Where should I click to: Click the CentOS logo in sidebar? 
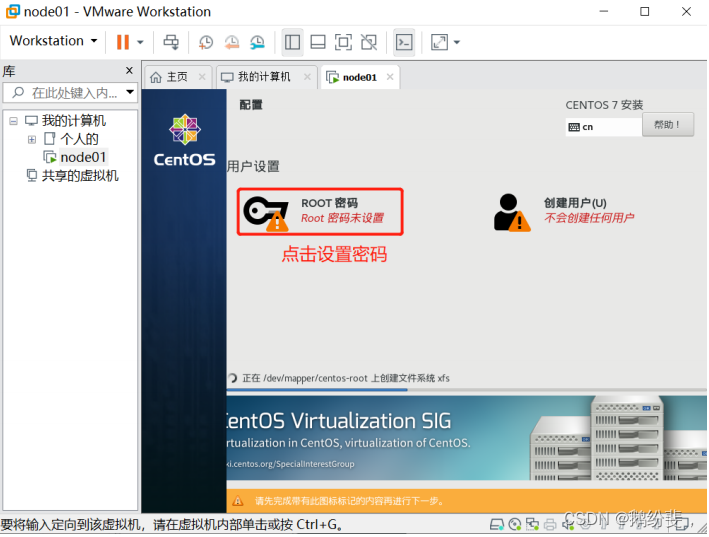184,141
